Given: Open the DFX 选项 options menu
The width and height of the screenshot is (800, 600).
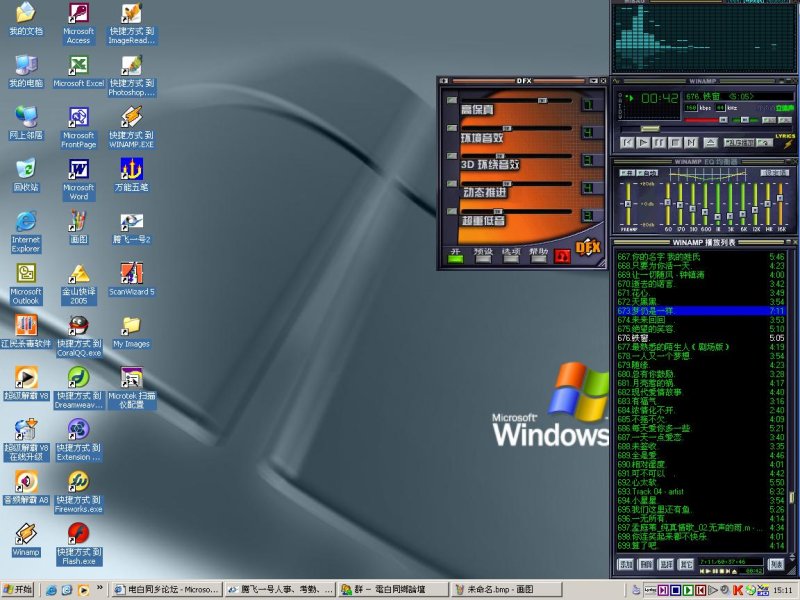Looking at the screenshot, I should (511, 257).
